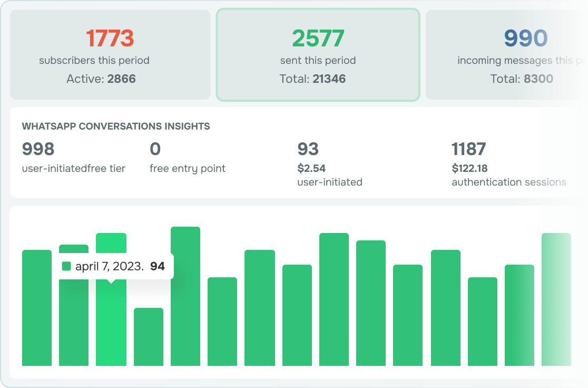Click the 1187 authentication sessions count
Image resolution: width=588 pixels, height=388 pixels.
469,149
